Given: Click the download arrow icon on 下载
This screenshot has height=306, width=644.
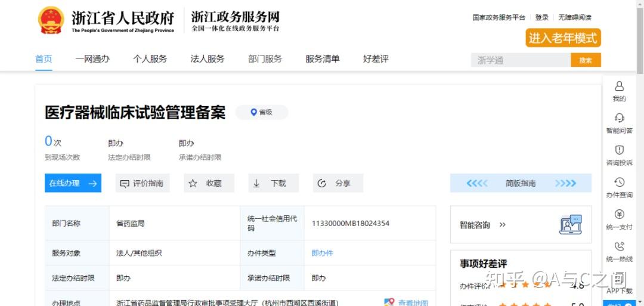Looking at the screenshot, I should click(256, 184).
